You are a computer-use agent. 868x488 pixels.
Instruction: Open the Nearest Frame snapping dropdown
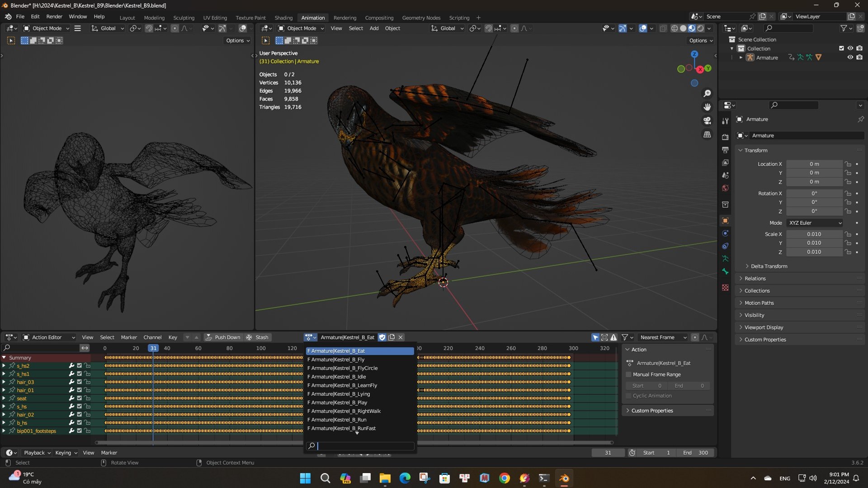pyautogui.click(x=663, y=337)
